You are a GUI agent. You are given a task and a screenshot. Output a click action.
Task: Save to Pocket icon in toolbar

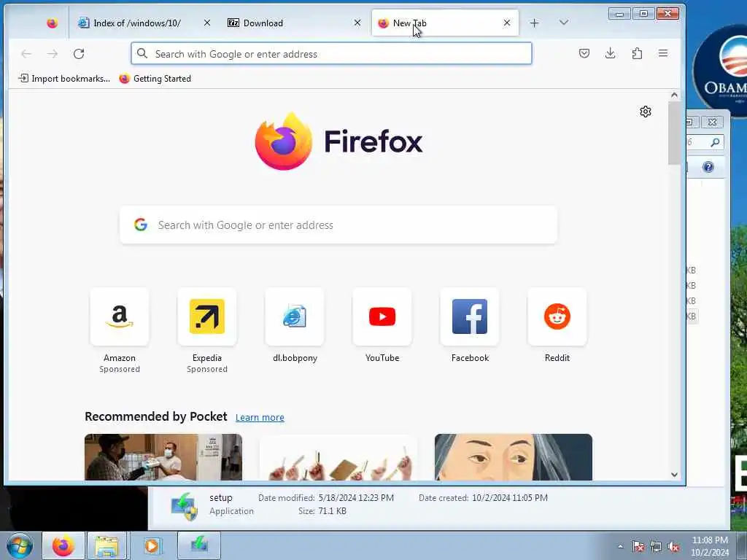pos(584,53)
